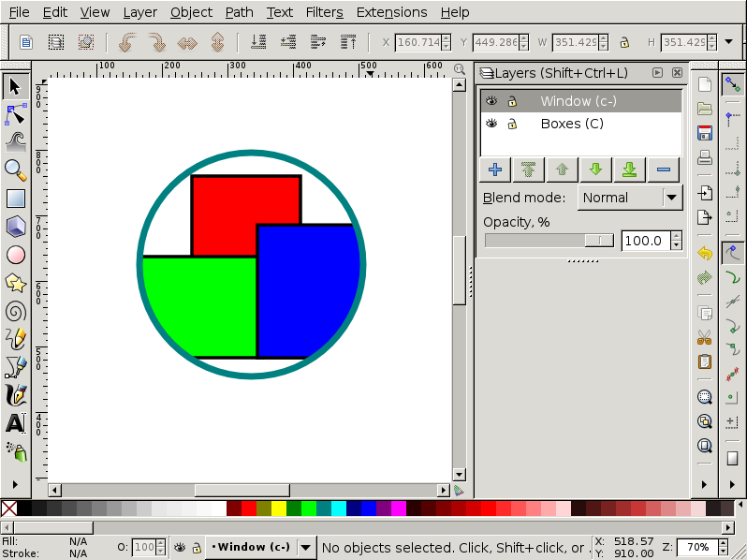Viewport: 747px width, 560px height.
Task: Delete current layer with minus button
Action: 664,169
